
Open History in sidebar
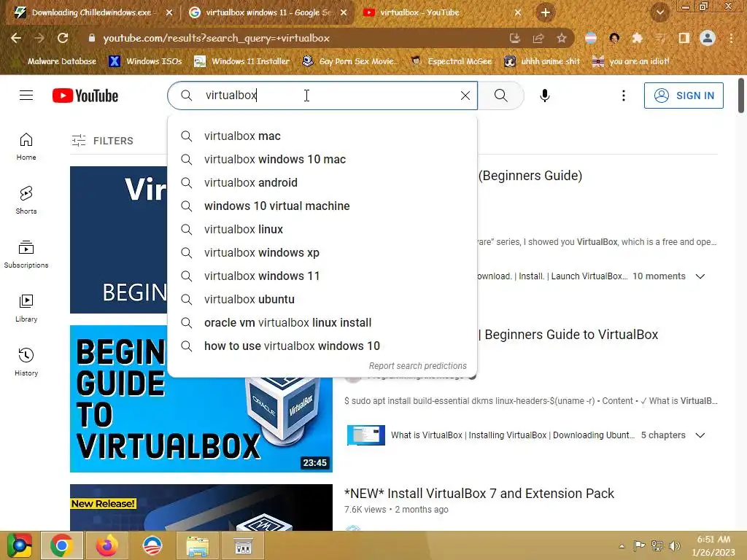point(26,362)
